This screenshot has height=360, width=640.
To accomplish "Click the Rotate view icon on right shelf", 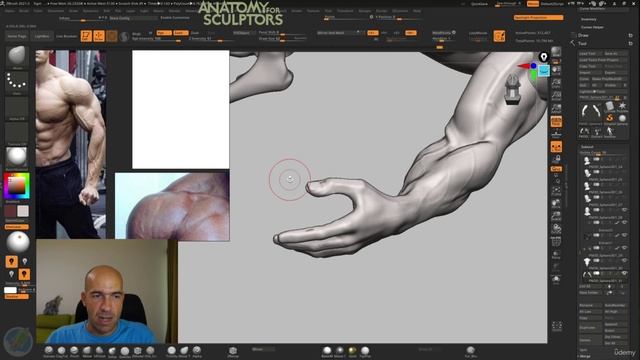I will pyautogui.click(x=556, y=229).
